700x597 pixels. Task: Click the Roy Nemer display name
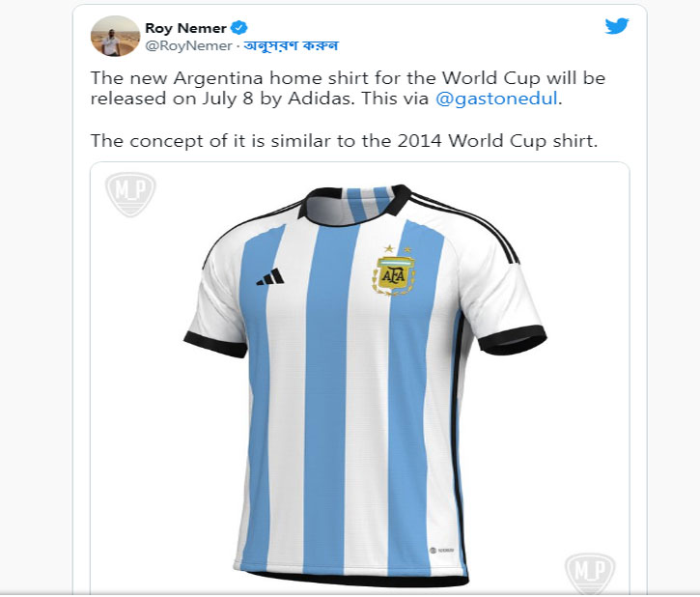tap(185, 28)
